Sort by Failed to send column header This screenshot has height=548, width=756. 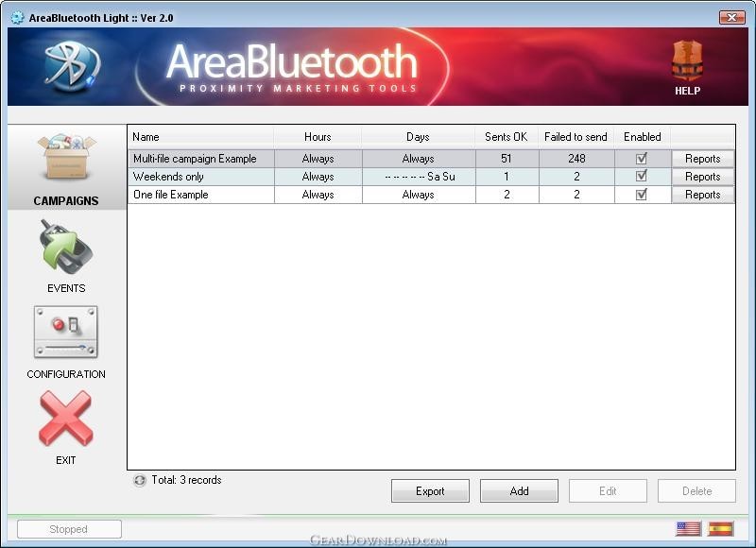tap(576, 137)
